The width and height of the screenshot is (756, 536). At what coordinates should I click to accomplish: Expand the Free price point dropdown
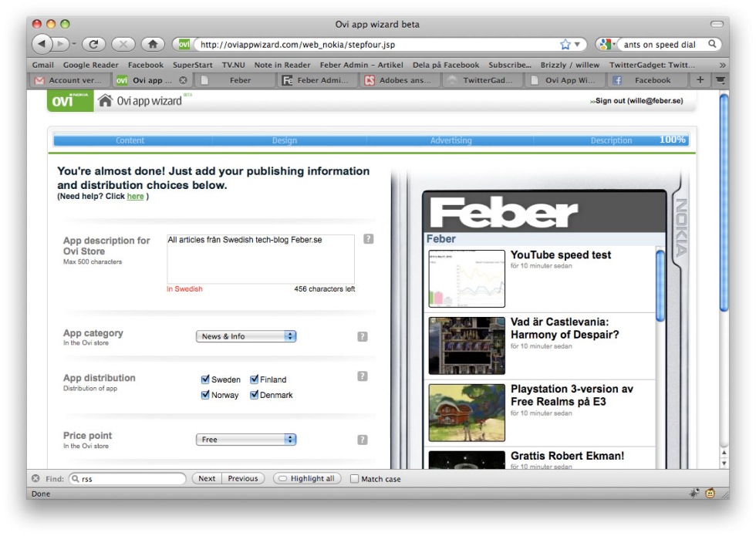coord(246,440)
